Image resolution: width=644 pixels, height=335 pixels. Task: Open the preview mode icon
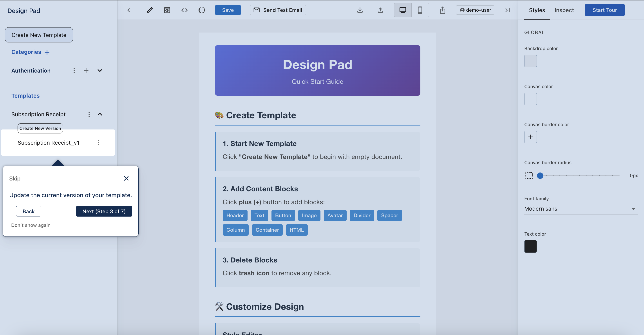click(167, 10)
